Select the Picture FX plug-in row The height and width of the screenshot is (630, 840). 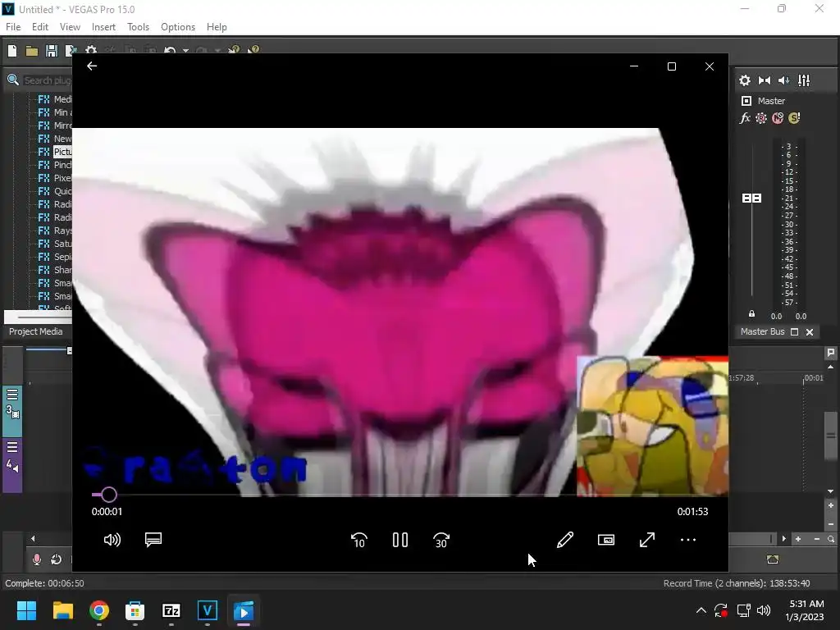54,152
